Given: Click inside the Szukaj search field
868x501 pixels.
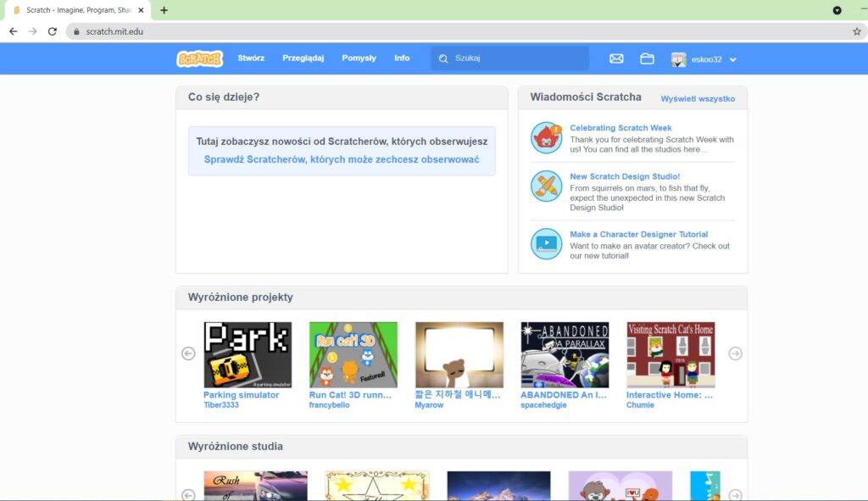Looking at the screenshot, I should pos(517,58).
